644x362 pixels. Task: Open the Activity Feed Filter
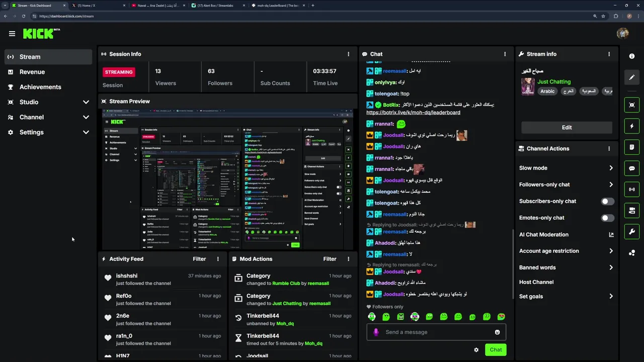pos(199,259)
